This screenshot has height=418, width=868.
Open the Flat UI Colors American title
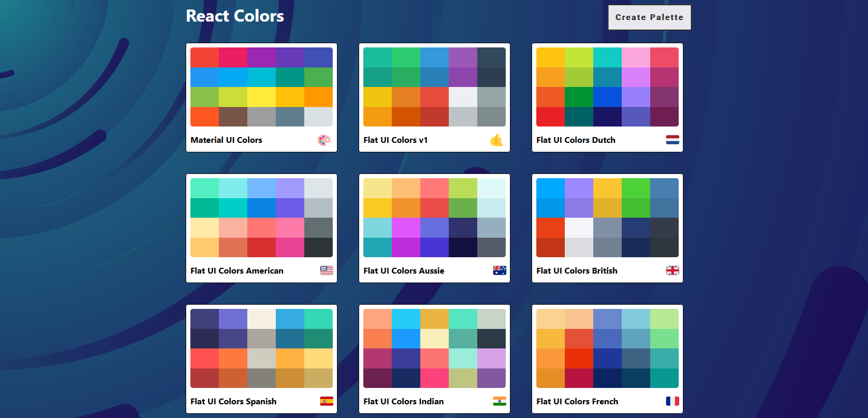tap(237, 271)
